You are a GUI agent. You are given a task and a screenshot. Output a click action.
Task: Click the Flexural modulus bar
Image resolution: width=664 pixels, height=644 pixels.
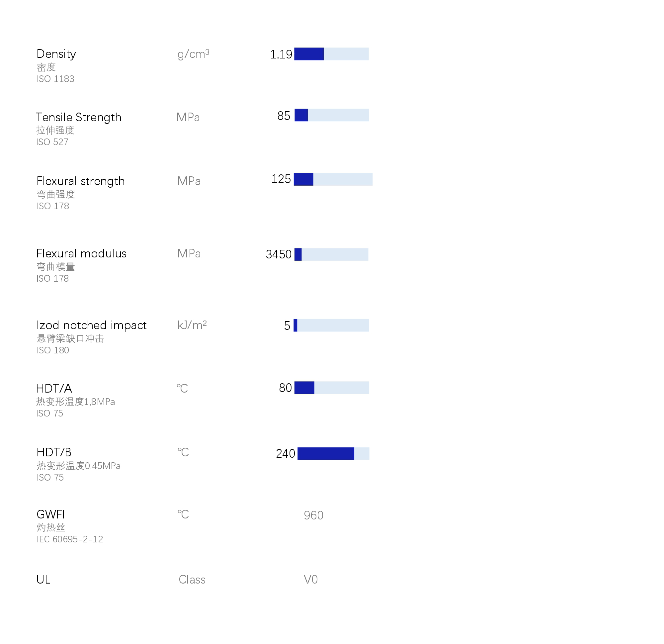click(331, 254)
